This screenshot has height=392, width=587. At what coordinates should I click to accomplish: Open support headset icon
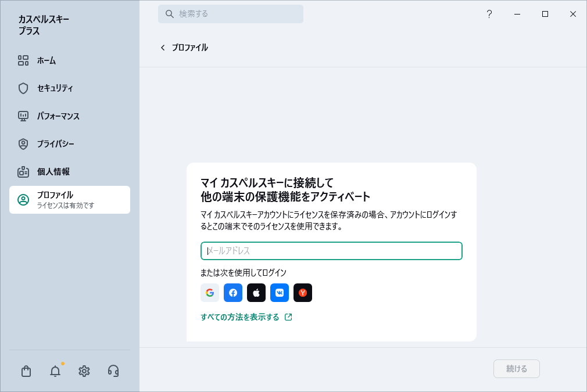coord(113,371)
